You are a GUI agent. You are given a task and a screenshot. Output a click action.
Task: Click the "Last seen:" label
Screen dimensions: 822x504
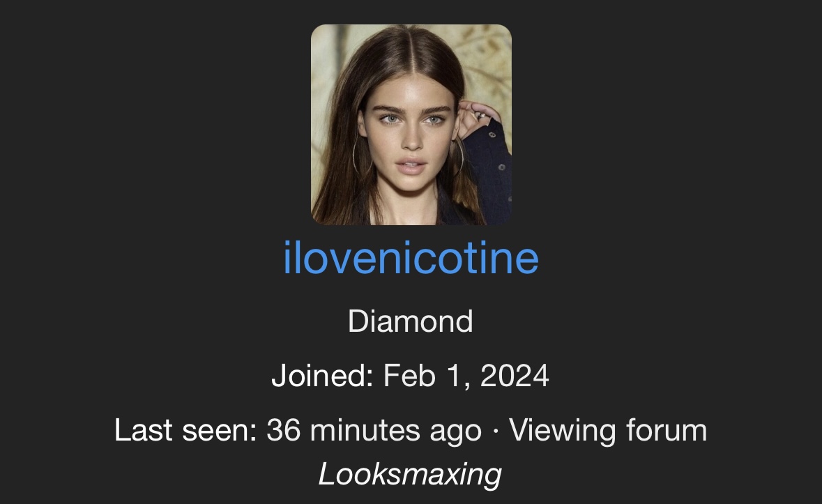click(x=185, y=431)
